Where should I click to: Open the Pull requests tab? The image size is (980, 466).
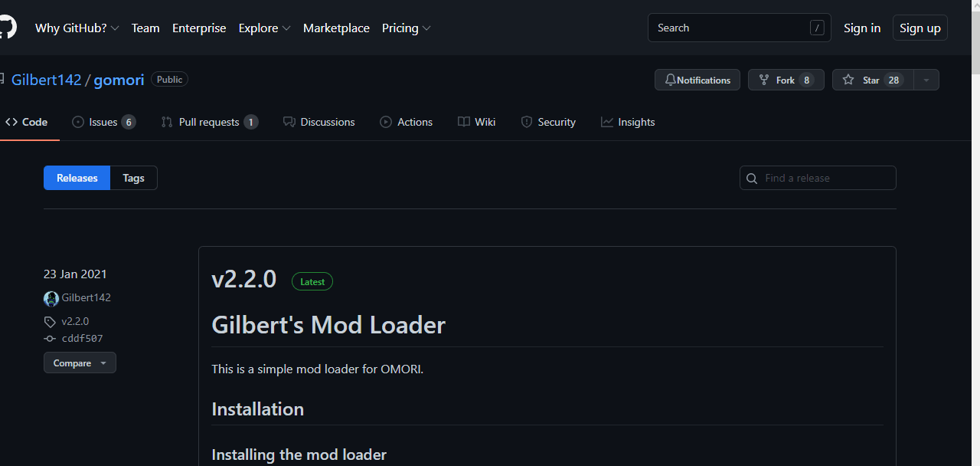point(209,122)
